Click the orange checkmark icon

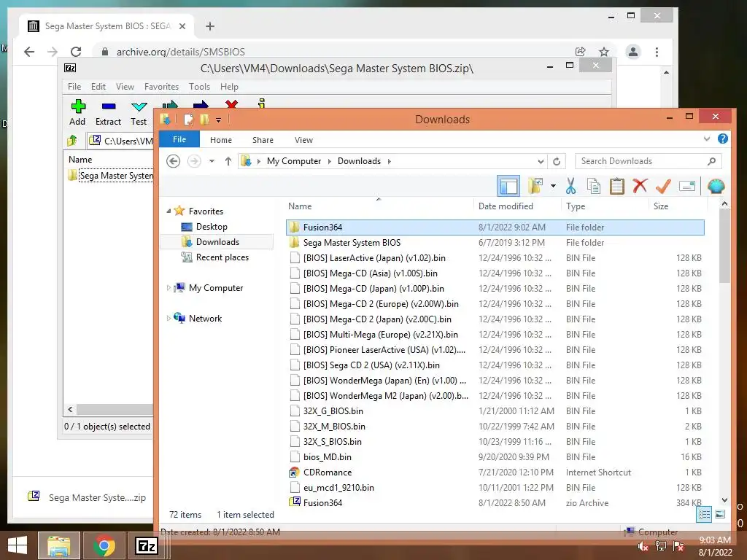click(663, 186)
